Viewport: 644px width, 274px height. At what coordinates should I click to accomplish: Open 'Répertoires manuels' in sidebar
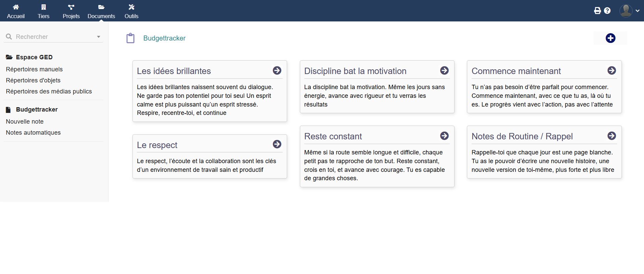[x=34, y=69]
